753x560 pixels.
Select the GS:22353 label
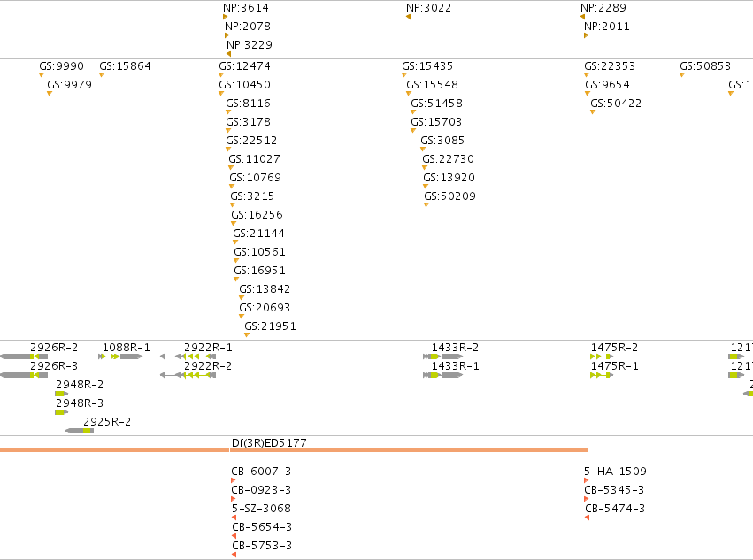click(x=610, y=66)
